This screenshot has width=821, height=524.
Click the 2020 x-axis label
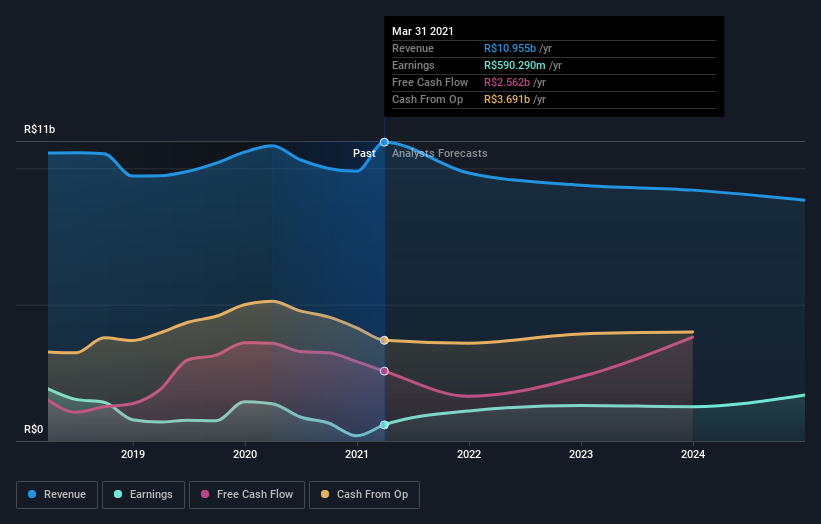pos(245,454)
